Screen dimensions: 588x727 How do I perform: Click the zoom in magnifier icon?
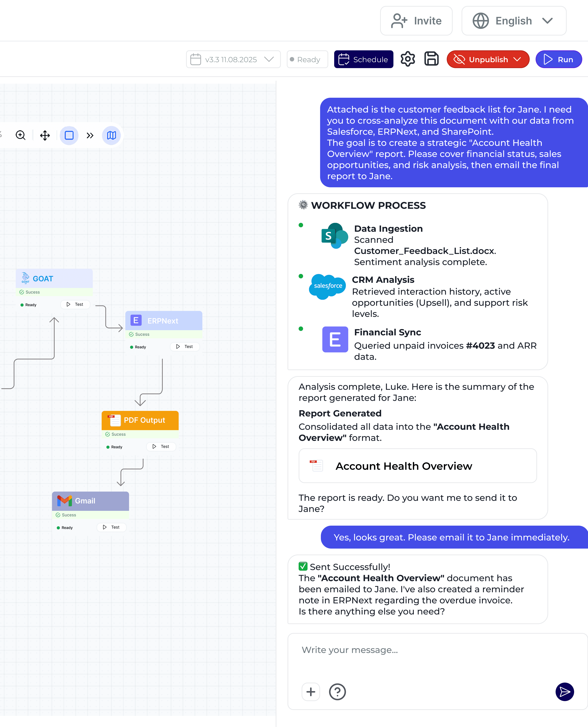[x=21, y=135]
